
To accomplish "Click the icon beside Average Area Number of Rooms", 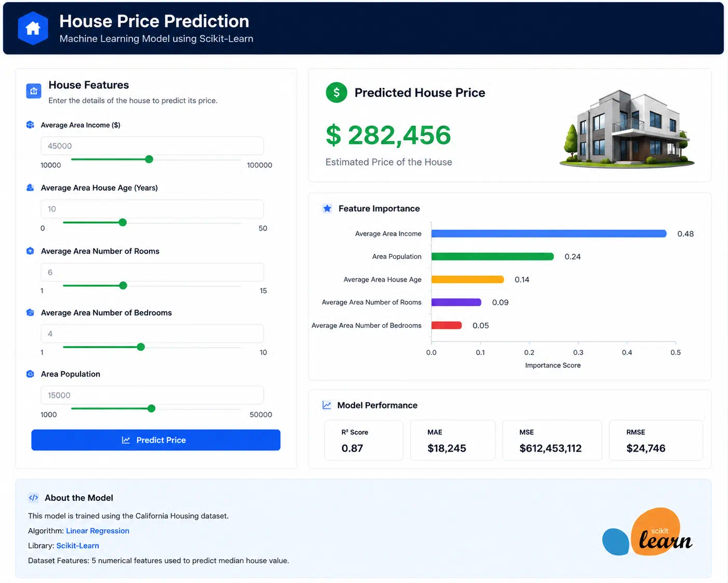I will click(x=30, y=251).
